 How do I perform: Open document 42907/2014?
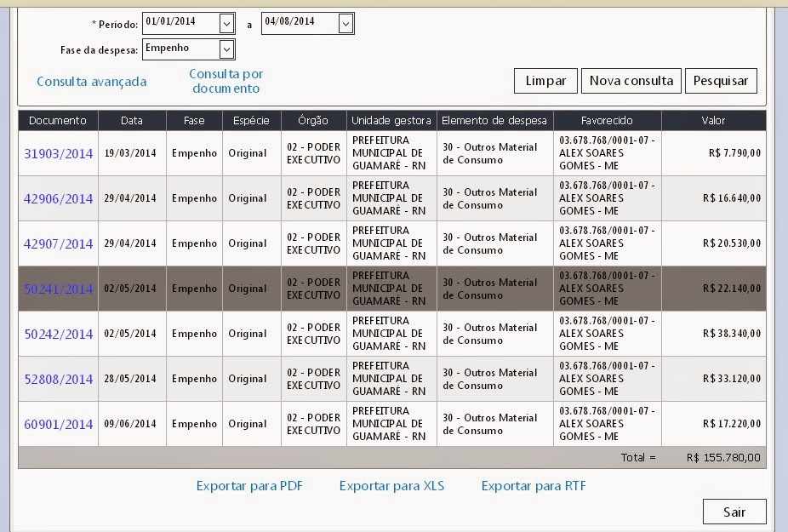click(x=59, y=244)
